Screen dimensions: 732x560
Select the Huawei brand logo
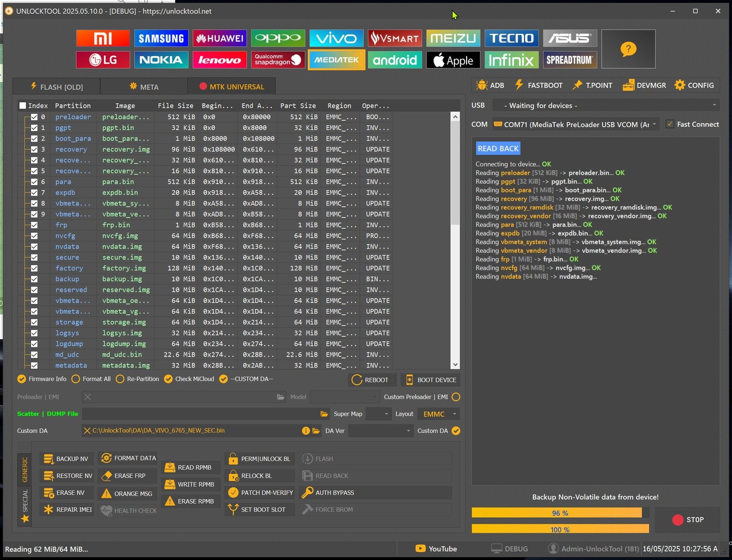pos(220,38)
